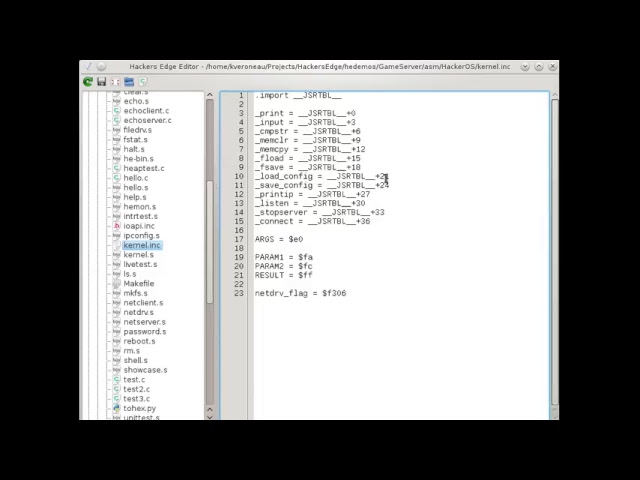Open hello.s in the file tree

point(136,187)
